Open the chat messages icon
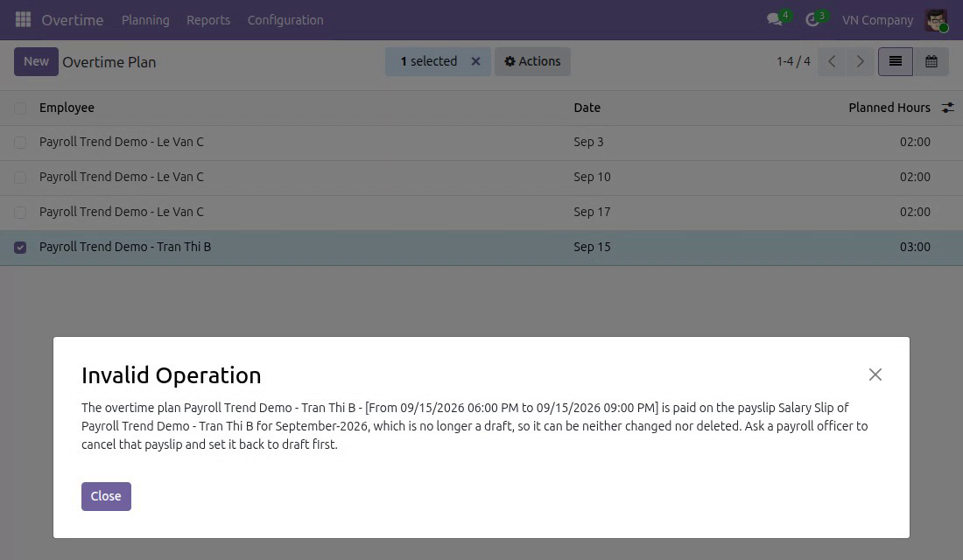The image size is (963, 560). (775, 19)
